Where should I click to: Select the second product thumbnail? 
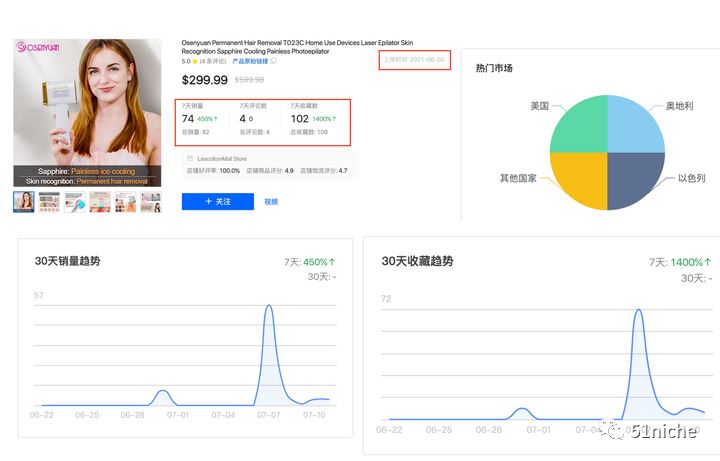tap(49, 202)
